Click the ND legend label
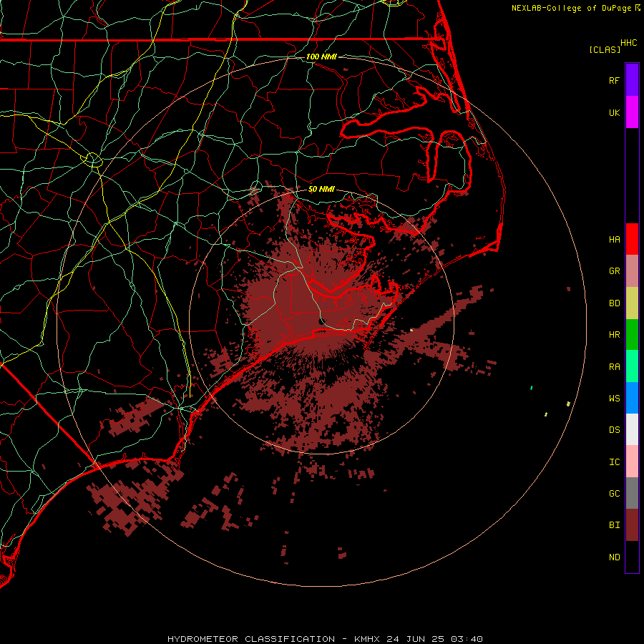This screenshot has width=644, height=644. click(x=614, y=557)
